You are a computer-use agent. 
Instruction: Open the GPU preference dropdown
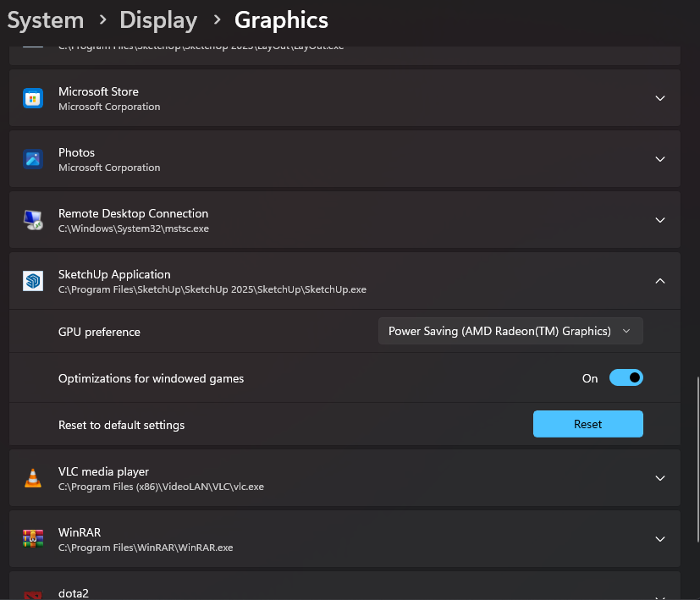coord(510,331)
